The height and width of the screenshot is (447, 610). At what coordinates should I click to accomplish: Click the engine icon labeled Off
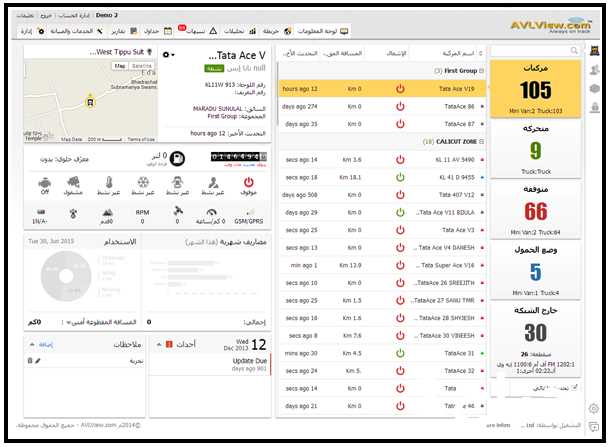point(45,182)
